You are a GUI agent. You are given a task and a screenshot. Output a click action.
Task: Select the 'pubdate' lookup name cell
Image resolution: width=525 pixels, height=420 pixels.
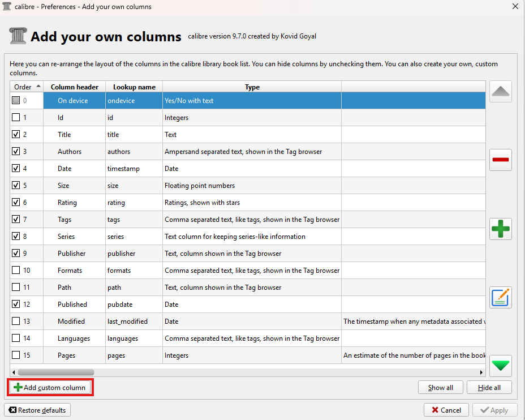pyautogui.click(x=134, y=304)
